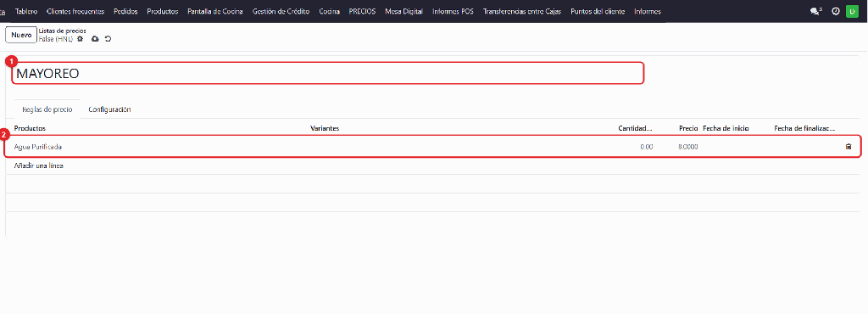Go back to Listas de precios breadcrumb

pos(62,31)
